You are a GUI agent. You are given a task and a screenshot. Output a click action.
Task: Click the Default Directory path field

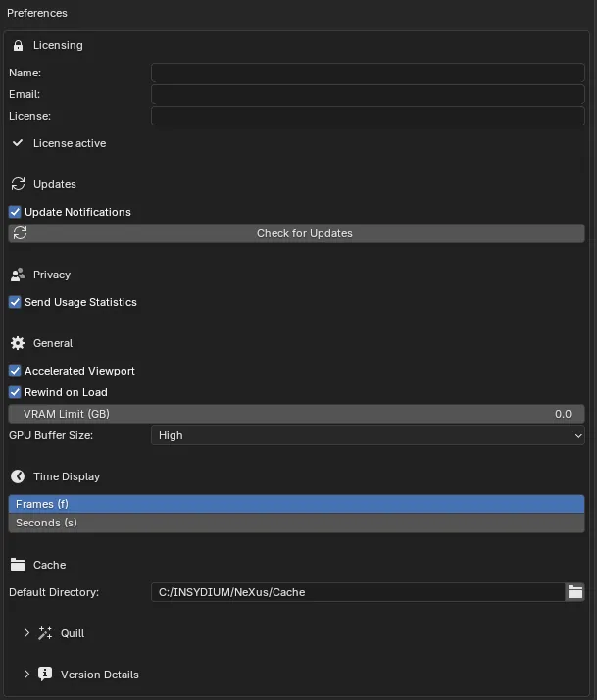[x=358, y=592]
